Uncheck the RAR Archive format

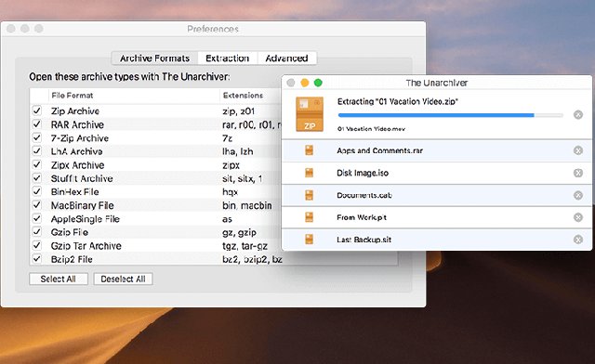coord(37,124)
